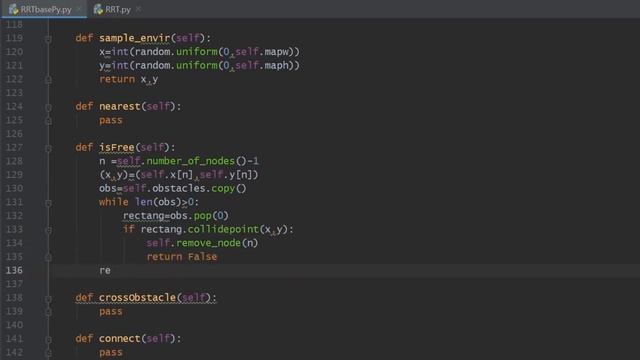Viewport: 640px width, 360px height.
Task: Click 'remove_node' method call
Action: (208, 243)
